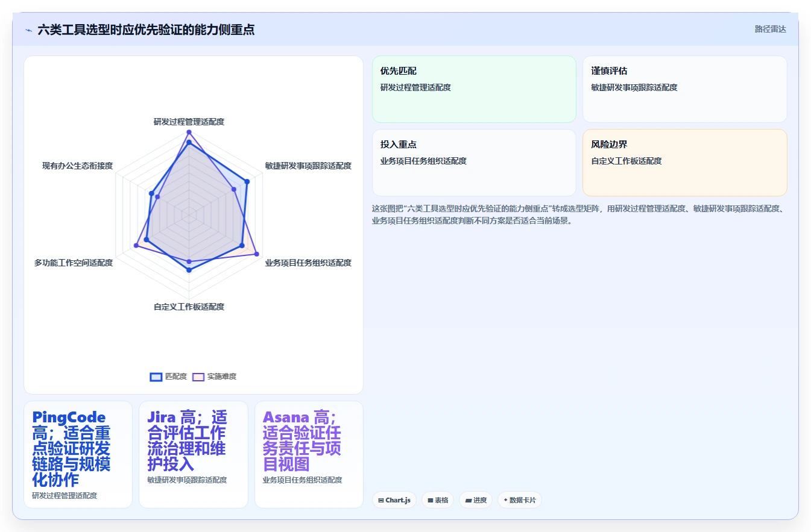The image size is (811, 532).
Task: Click the blue 匹配度 legend swatch
Action: [x=156, y=377]
